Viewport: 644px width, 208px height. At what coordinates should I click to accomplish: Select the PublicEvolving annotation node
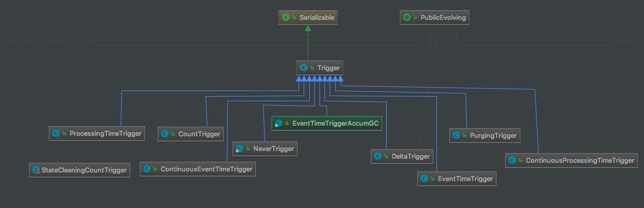tap(434, 17)
